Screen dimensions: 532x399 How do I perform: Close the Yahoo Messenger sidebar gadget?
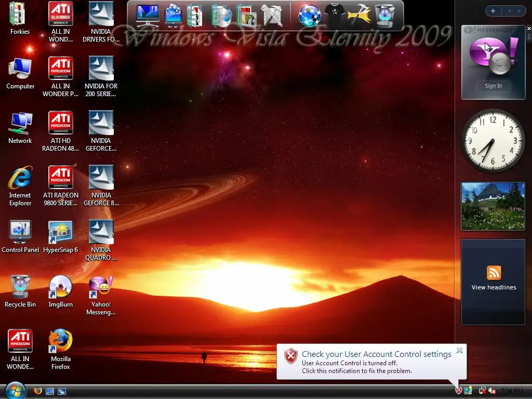tap(528, 29)
